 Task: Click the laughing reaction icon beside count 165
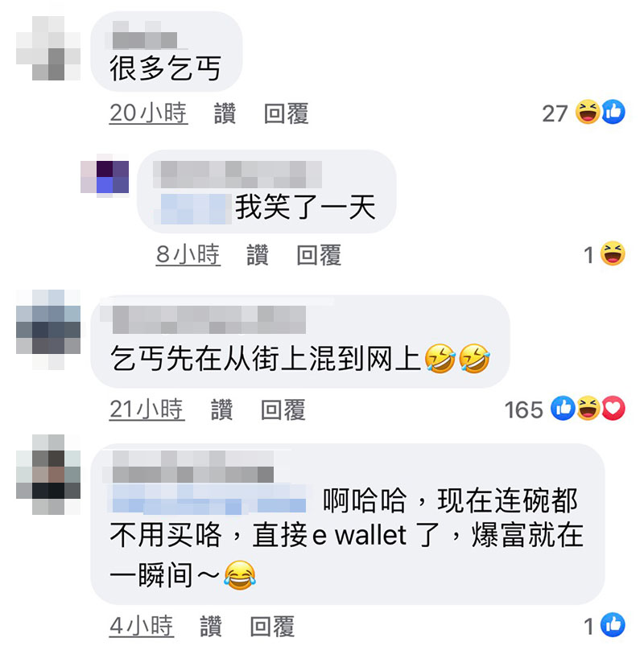(588, 409)
